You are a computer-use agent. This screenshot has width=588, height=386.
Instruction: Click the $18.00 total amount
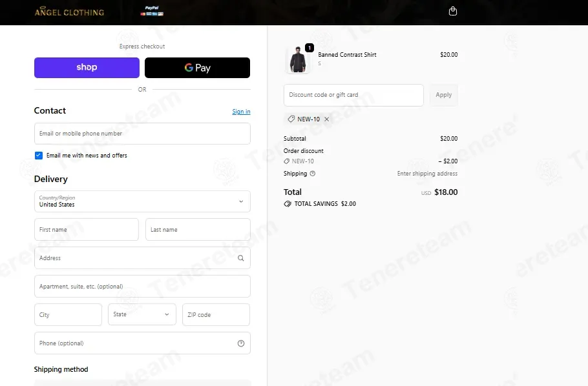[446, 192]
